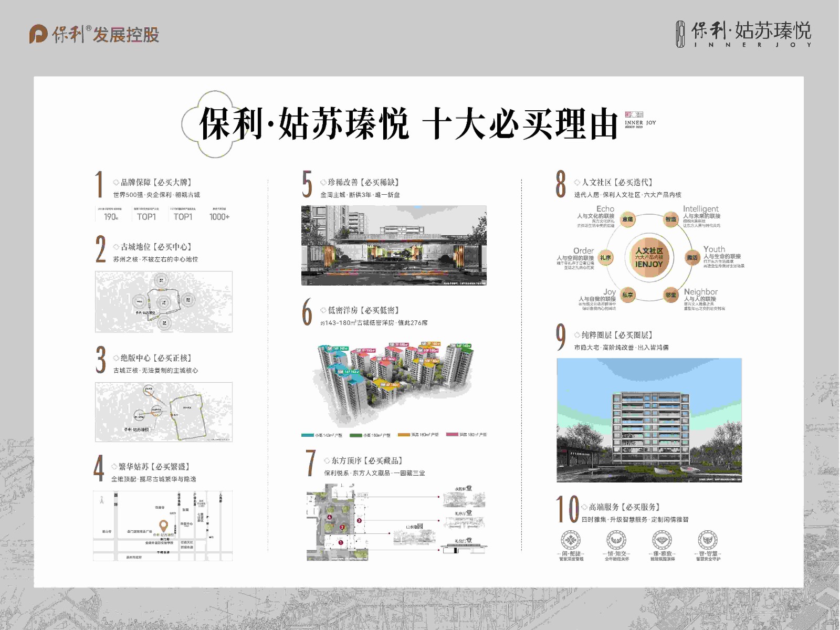
Task: Click the 高端服务【必买服务】heading
Action: click(x=624, y=507)
